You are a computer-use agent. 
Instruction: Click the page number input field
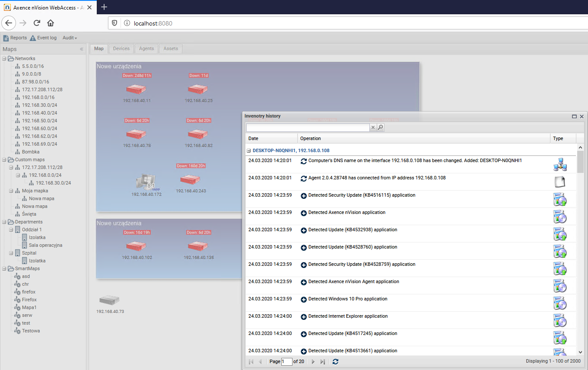[x=286, y=361]
